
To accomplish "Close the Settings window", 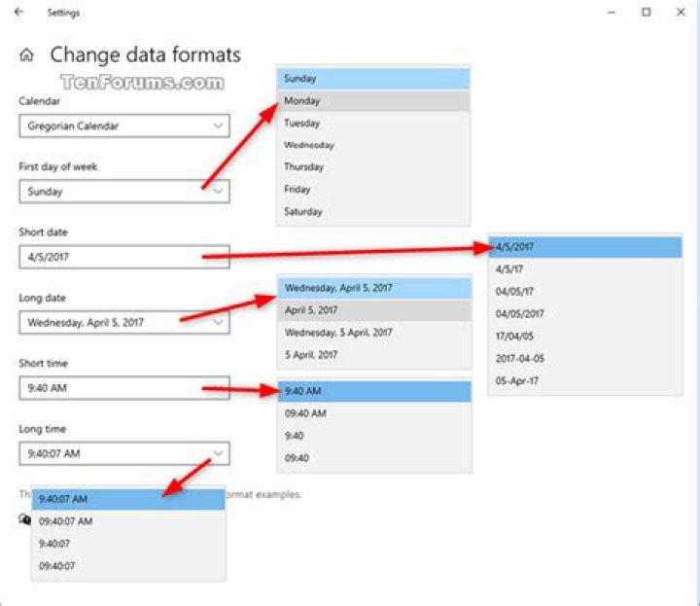I will tap(681, 13).
